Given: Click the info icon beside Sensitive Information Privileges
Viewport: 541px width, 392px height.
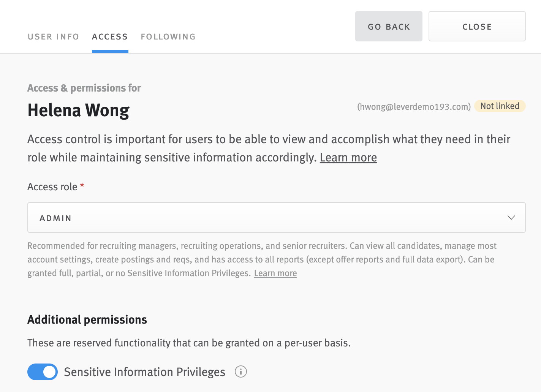Looking at the screenshot, I should pos(241,372).
